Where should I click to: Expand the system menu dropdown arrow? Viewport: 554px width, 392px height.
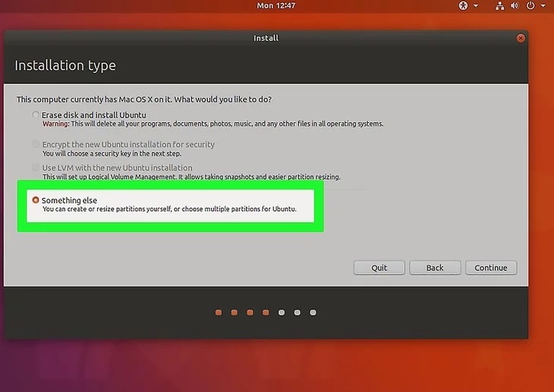[x=543, y=5]
